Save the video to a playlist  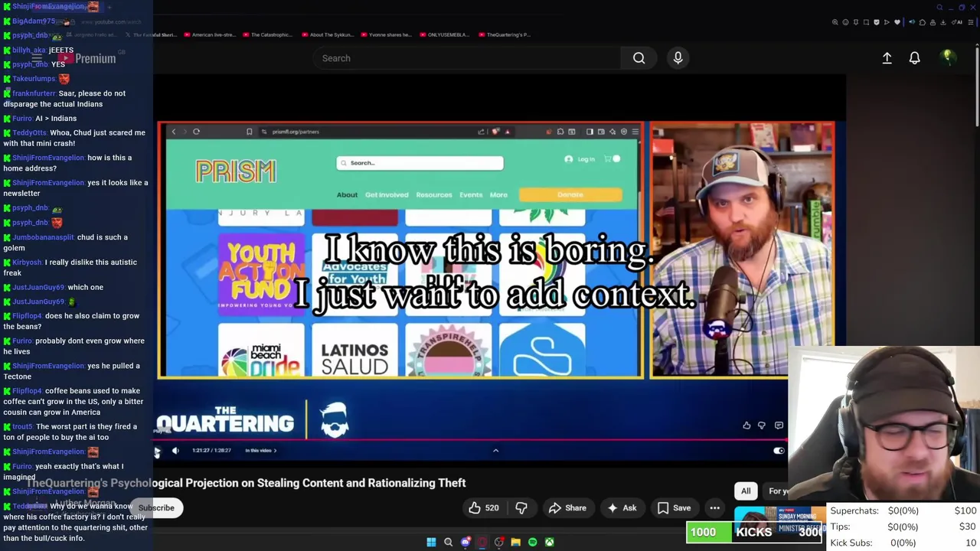(674, 508)
